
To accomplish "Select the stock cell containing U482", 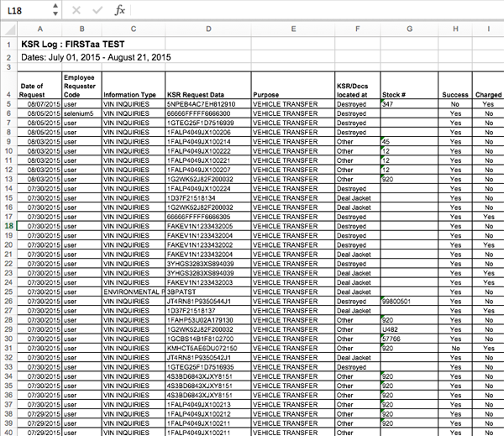I will 390,328.
